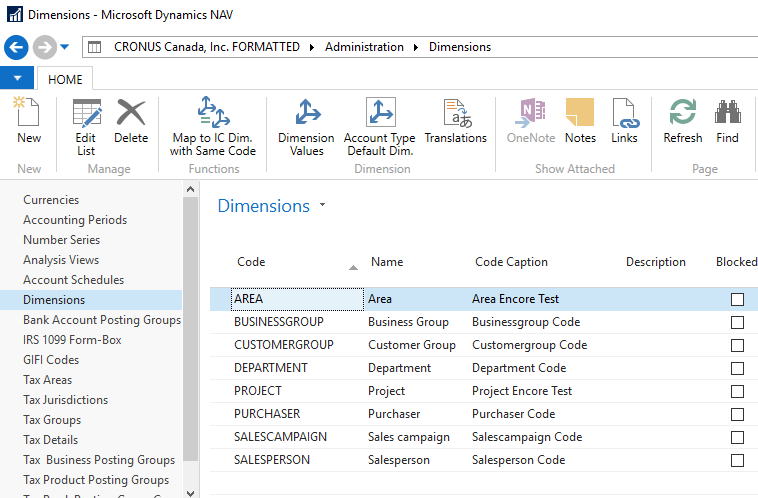
Task: Toggle Blocked checkbox for PURCHASER
Action: (737, 414)
